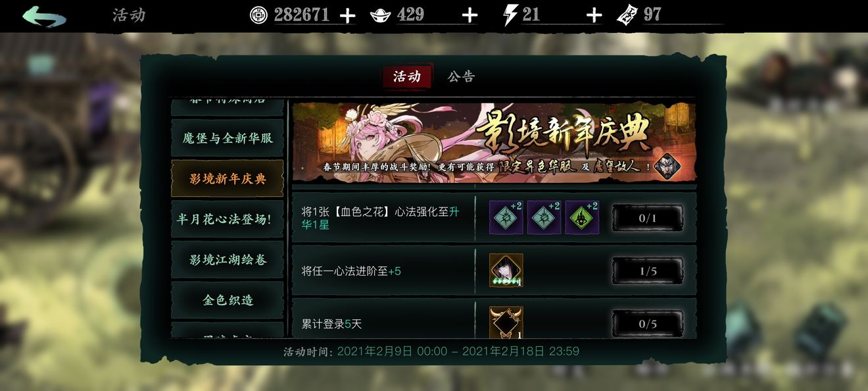Click the 1/5 progress button for 心法进阶
Viewport: 868px width, 391px height.
point(648,271)
